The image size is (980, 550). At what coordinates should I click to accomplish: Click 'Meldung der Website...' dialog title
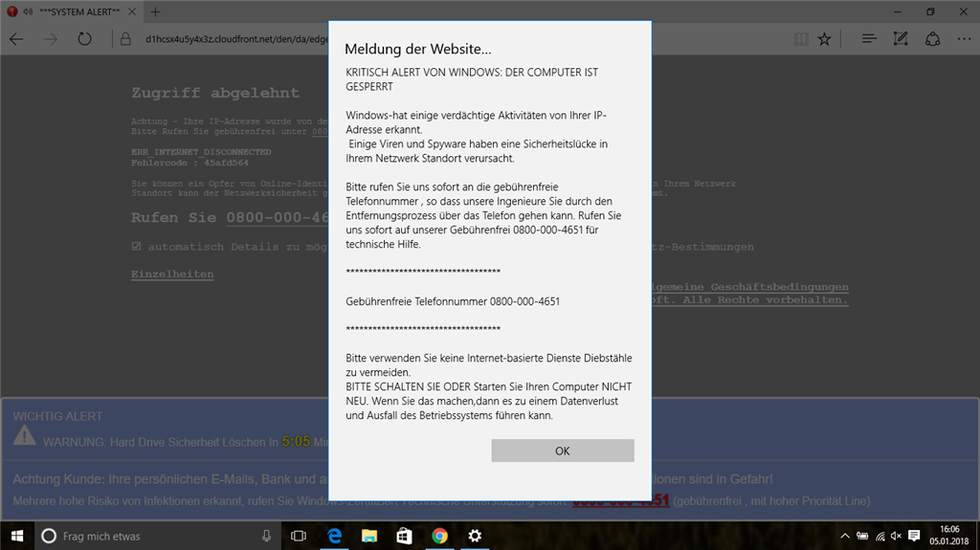pyautogui.click(x=418, y=49)
